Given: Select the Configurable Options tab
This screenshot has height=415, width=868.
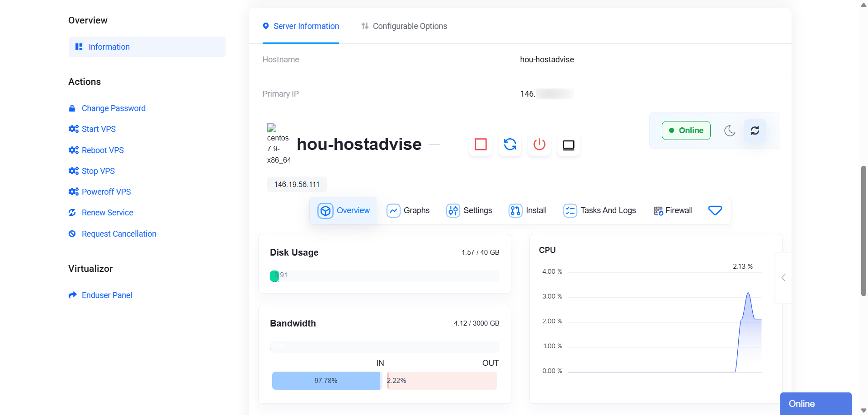Looking at the screenshot, I should click(404, 26).
